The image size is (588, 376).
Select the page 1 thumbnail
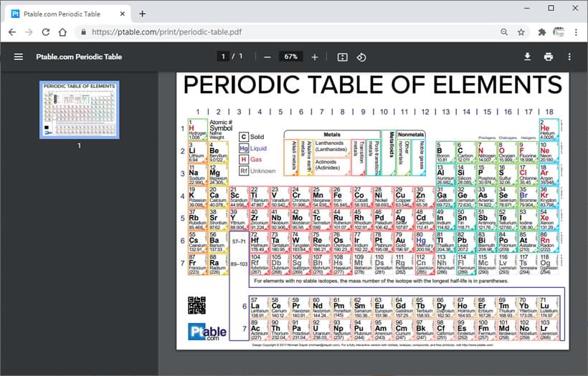click(x=80, y=110)
